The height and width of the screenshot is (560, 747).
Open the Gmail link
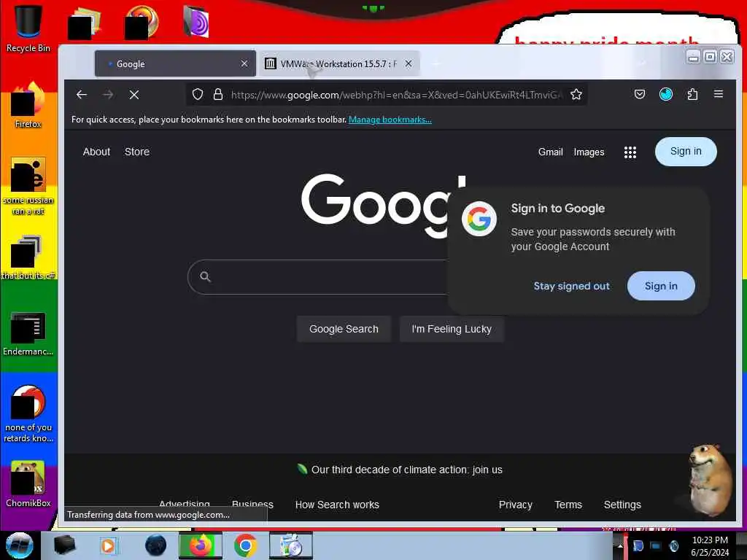550,152
